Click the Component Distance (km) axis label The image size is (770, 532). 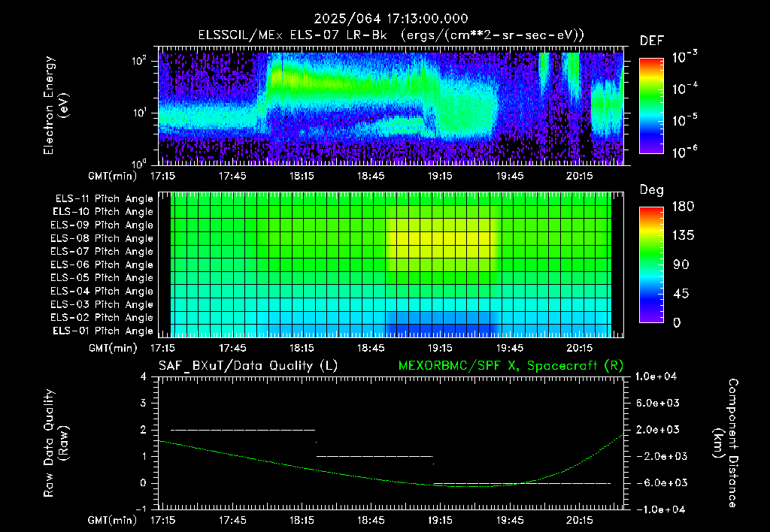(726, 443)
